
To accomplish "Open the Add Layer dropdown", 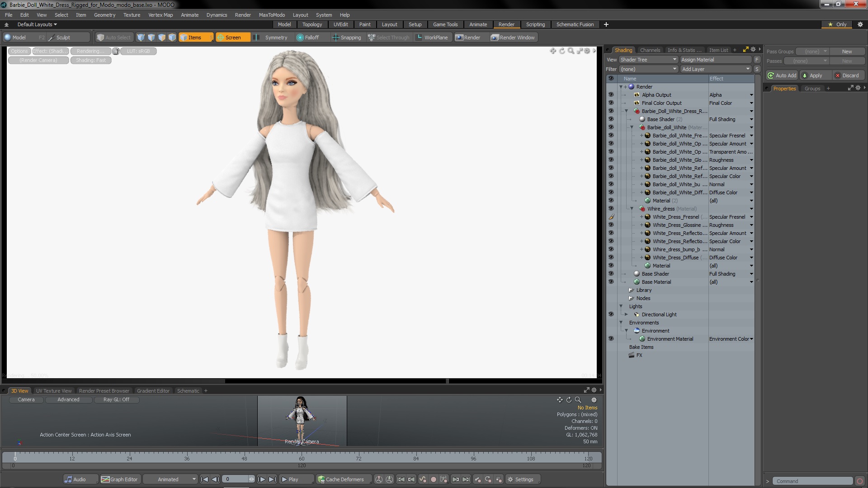I will [x=716, y=69].
